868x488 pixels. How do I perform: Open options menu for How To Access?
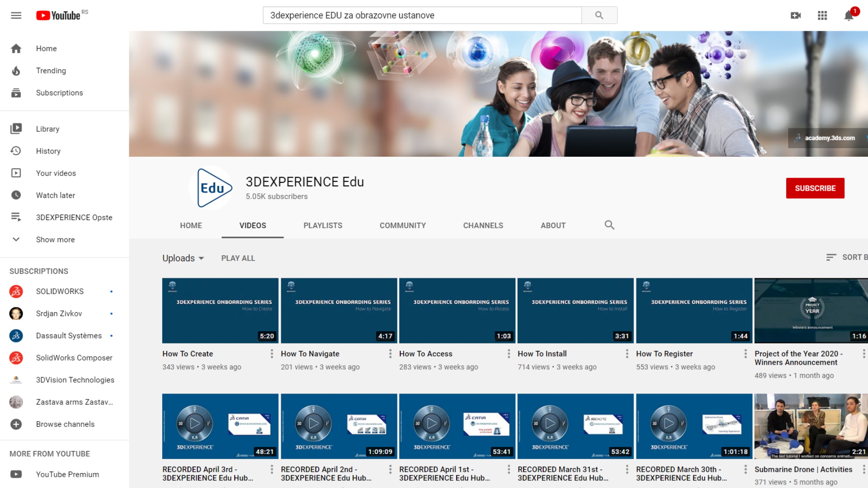(x=509, y=354)
